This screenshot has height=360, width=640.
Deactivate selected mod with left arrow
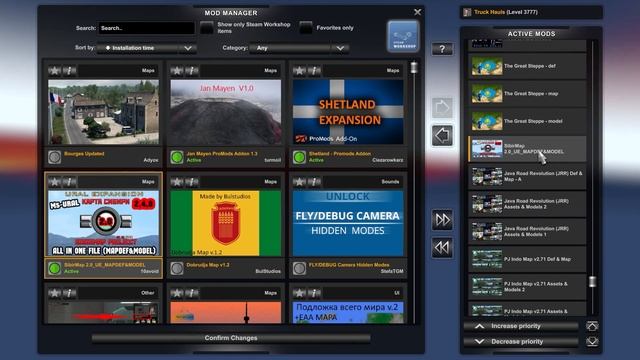pyautogui.click(x=442, y=136)
